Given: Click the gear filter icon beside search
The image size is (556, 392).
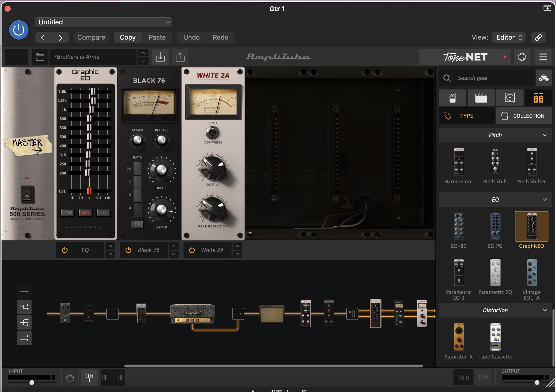Looking at the screenshot, I should point(544,78).
